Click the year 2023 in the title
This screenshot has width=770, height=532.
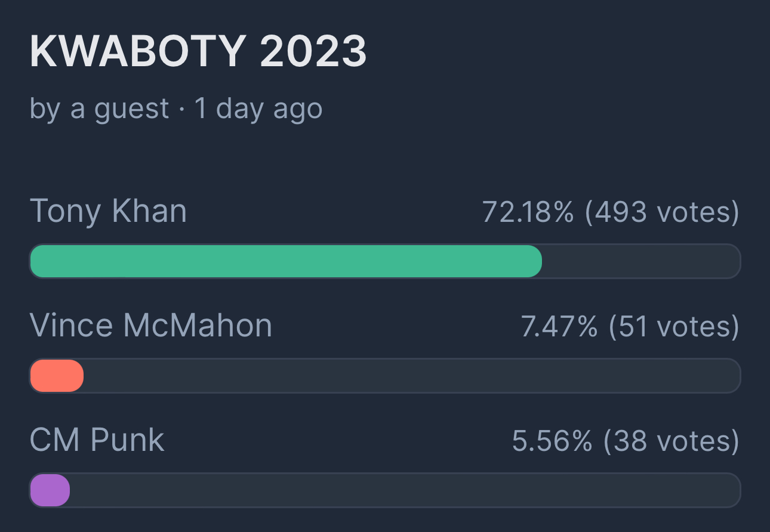point(313,52)
